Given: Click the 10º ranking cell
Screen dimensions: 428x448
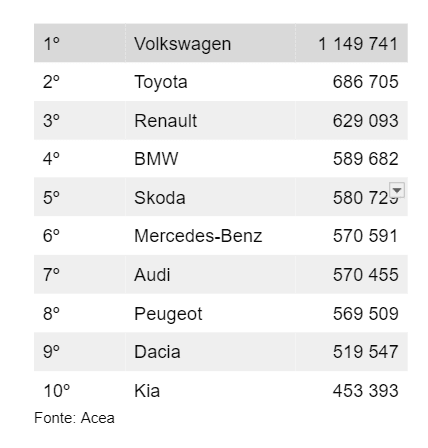Looking at the screenshot, I should [x=80, y=390].
